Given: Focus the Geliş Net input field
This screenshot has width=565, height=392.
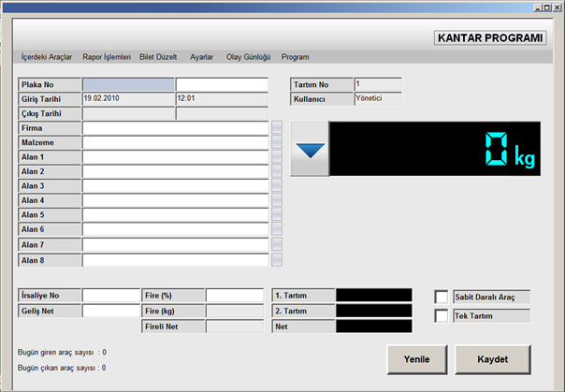Looking at the screenshot, I should pos(111,311).
